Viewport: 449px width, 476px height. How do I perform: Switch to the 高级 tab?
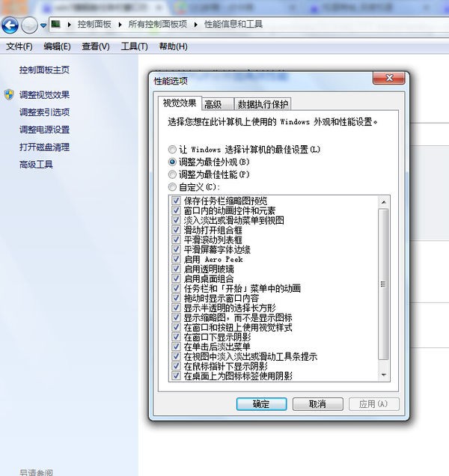(x=217, y=105)
